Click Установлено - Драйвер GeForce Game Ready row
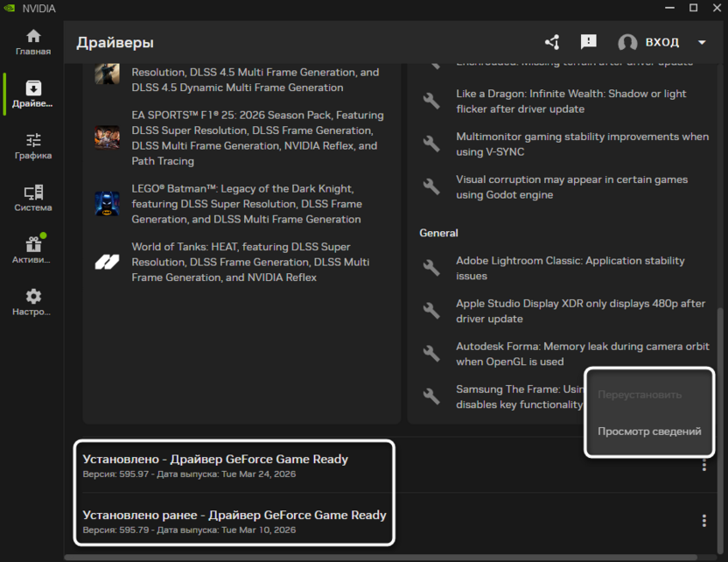This screenshot has width=728, height=562. click(x=215, y=459)
